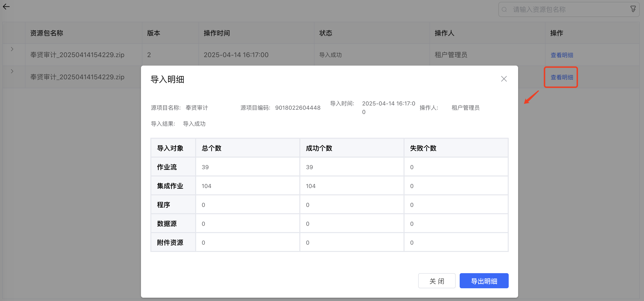Viewport: 644px width, 301px height.
Task: Click 查看明细 link in first row
Action: [x=561, y=55]
